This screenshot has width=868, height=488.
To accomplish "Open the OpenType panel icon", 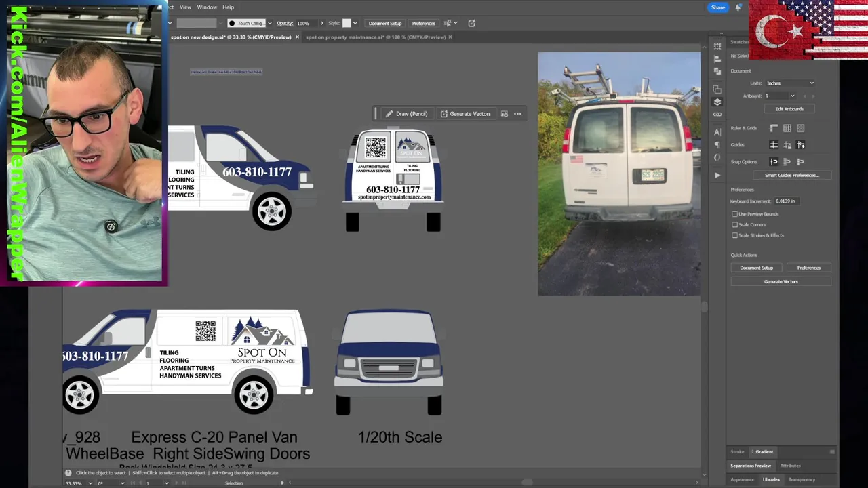I will tap(717, 157).
